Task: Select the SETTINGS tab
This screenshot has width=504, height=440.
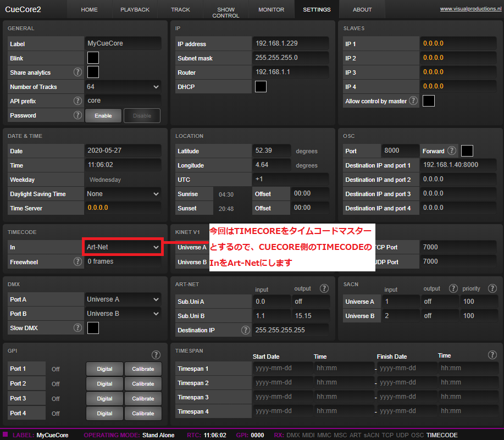Action: point(317,10)
